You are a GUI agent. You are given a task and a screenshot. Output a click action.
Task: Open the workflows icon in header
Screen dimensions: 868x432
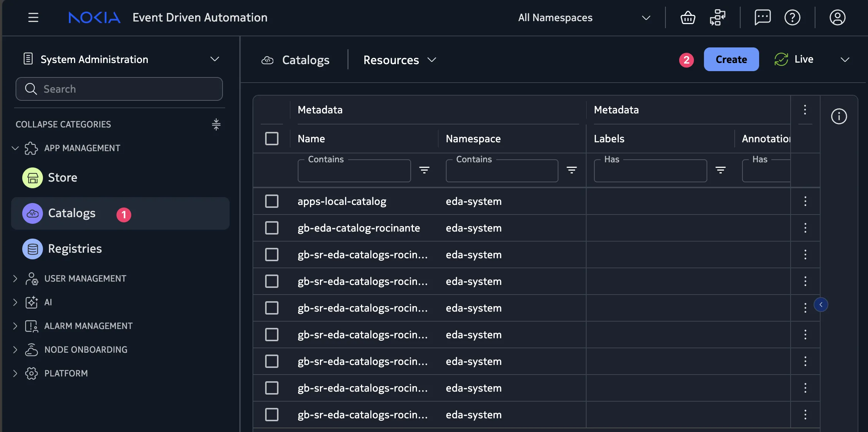pyautogui.click(x=717, y=17)
